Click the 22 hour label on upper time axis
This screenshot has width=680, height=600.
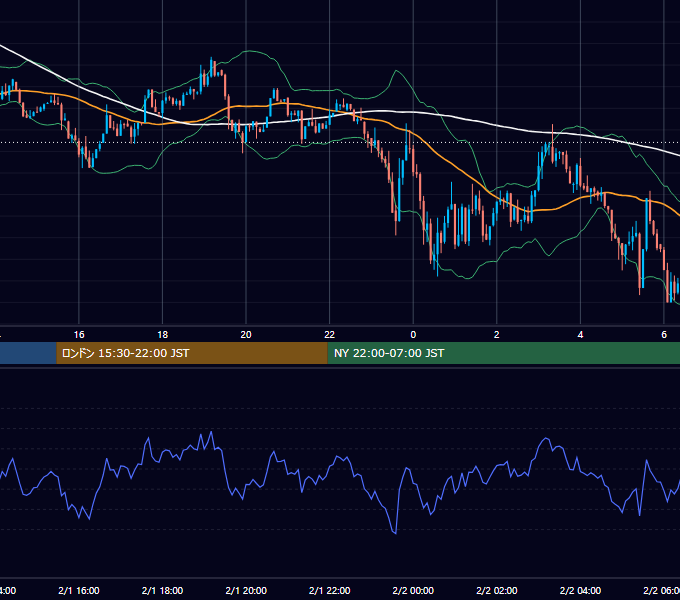click(330, 335)
